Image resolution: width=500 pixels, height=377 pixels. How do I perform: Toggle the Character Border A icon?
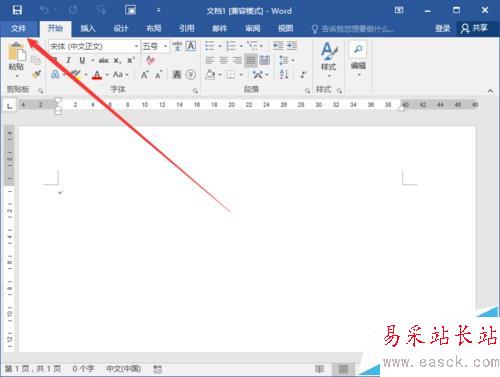pos(191,46)
